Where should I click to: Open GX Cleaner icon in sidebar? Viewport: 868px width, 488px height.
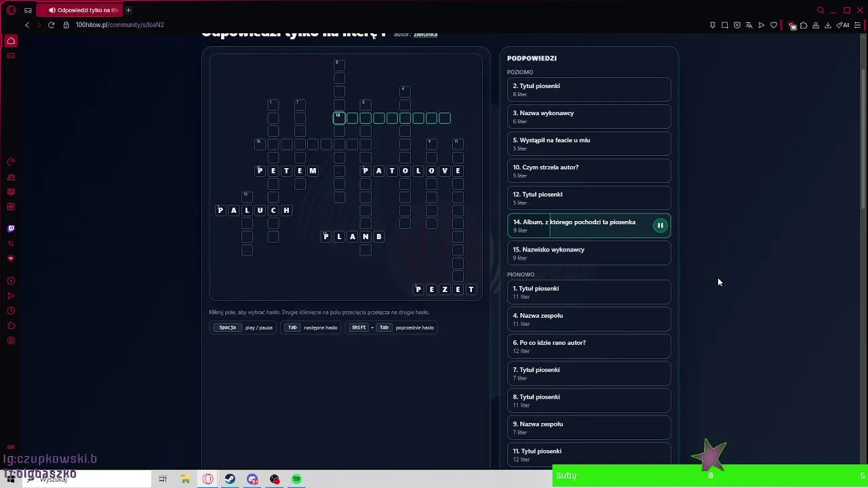(x=11, y=177)
